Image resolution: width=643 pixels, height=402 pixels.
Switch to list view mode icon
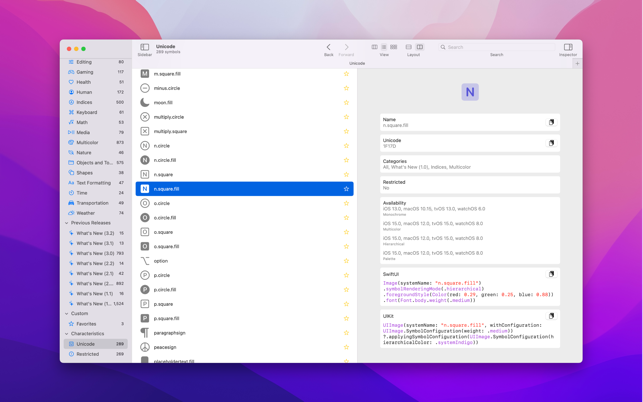[x=384, y=47]
